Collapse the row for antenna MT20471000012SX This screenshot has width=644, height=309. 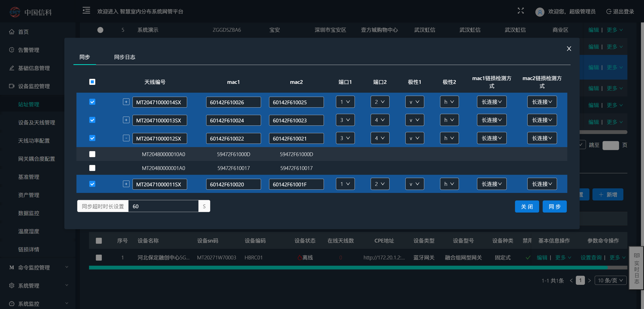126,138
